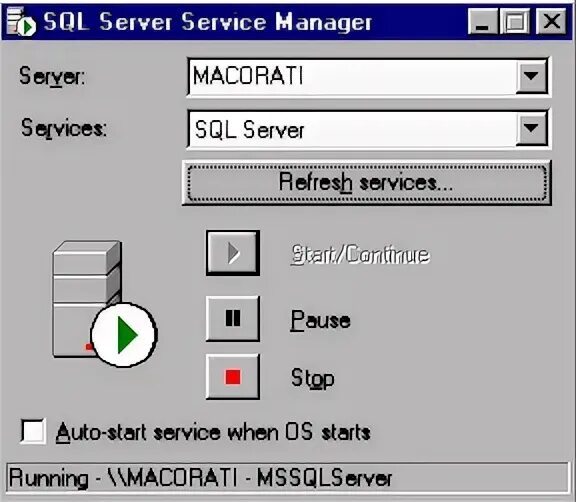Minimize the Service Manager window
This screenshot has height=502, width=576.
[x=483, y=22]
